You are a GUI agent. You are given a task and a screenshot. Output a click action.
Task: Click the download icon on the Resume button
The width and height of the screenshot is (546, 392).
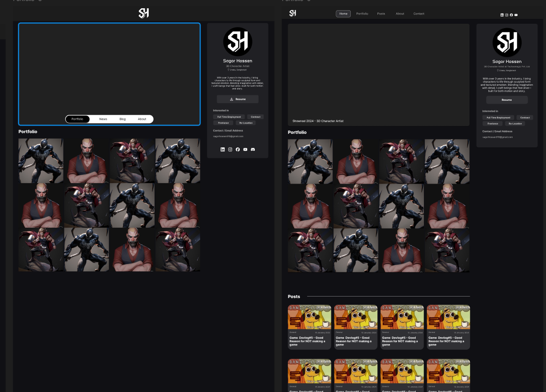(232, 99)
